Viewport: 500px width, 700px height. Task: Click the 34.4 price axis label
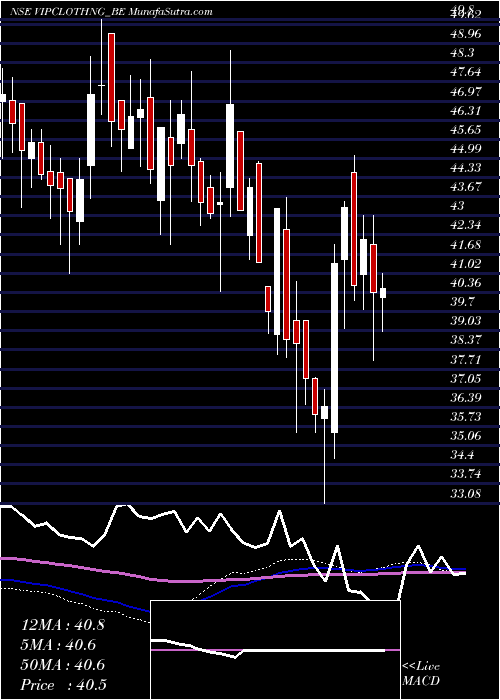pos(462,455)
